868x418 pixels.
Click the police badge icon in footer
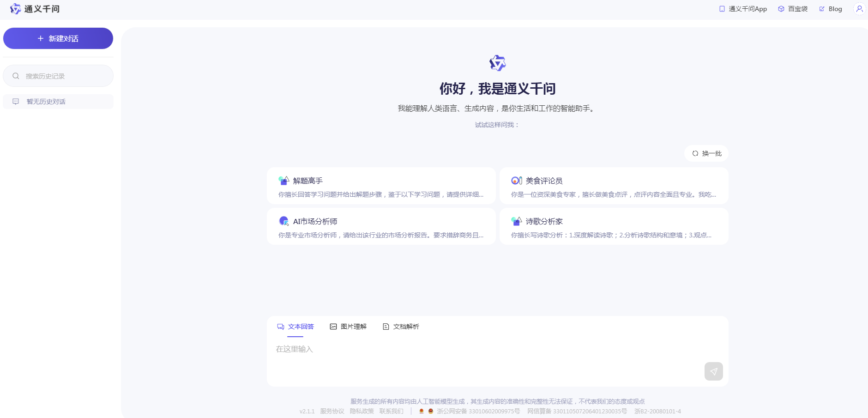pos(431,411)
